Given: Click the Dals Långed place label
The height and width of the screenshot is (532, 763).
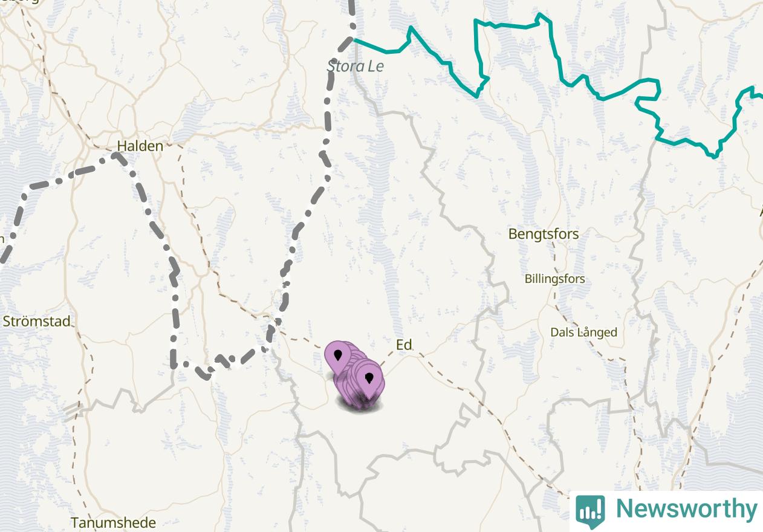Looking at the screenshot, I should (x=583, y=332).
